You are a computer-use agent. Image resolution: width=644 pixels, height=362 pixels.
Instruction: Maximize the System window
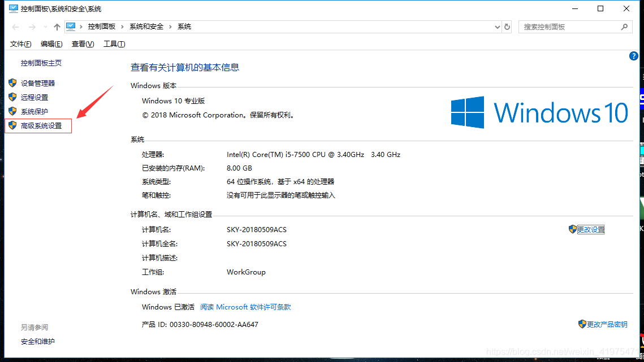[600, 8]
